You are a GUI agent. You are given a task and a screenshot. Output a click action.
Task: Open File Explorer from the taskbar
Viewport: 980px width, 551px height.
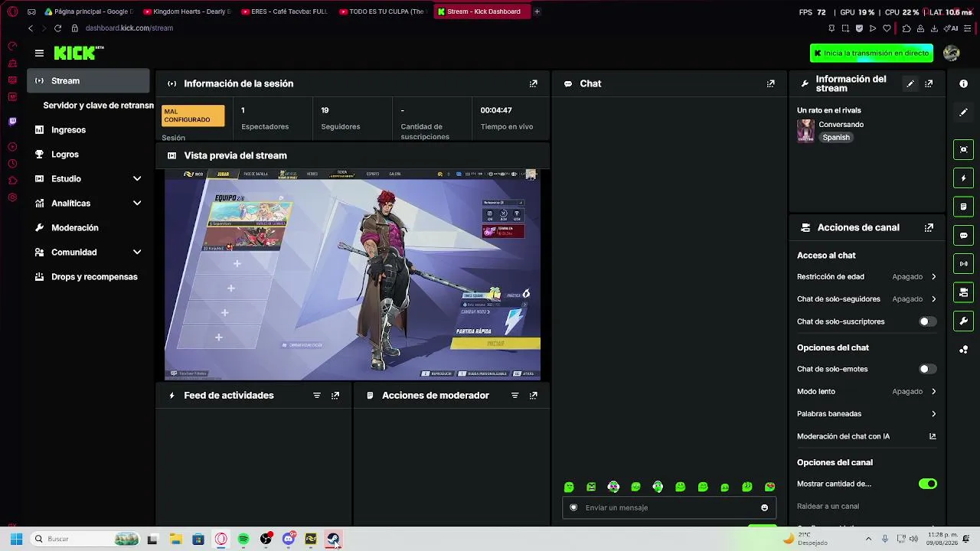pyautogui.click(x=175, y=540)
